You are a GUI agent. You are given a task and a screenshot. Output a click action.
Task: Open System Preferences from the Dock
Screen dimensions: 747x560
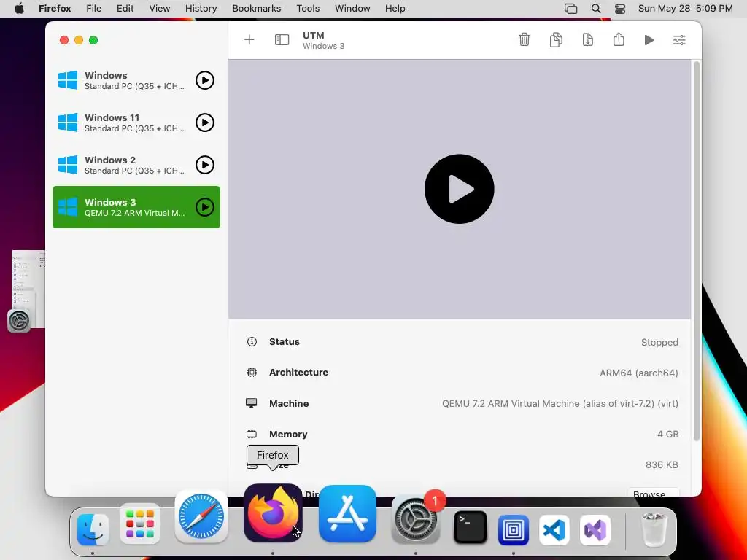click(x=415, y=519)
